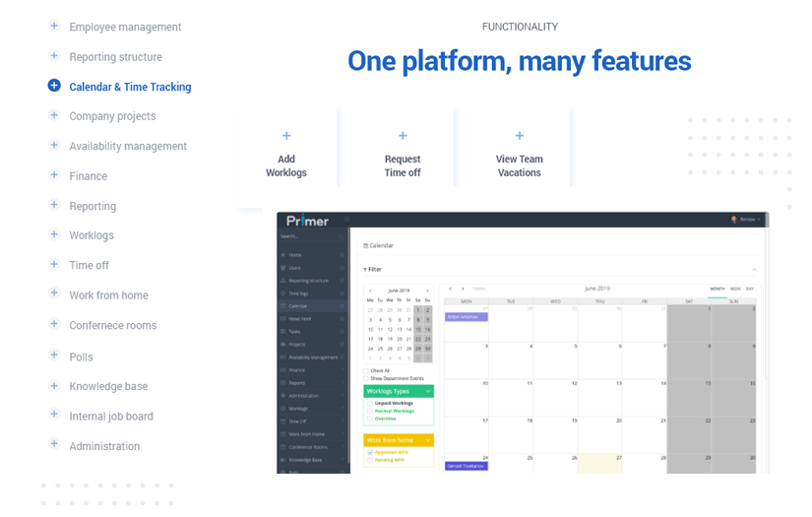Collapse the Filter panel with its chevron
Image resolution: width=812 pixels, height=517 pixels.
click(754, 270)
